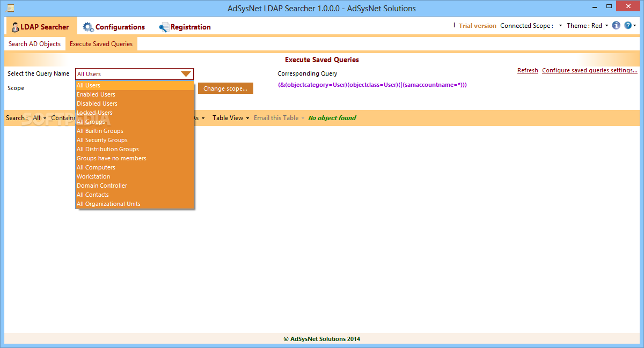Select Workstation query
Viewport: 644px width, 348px height.
[135, 176]
